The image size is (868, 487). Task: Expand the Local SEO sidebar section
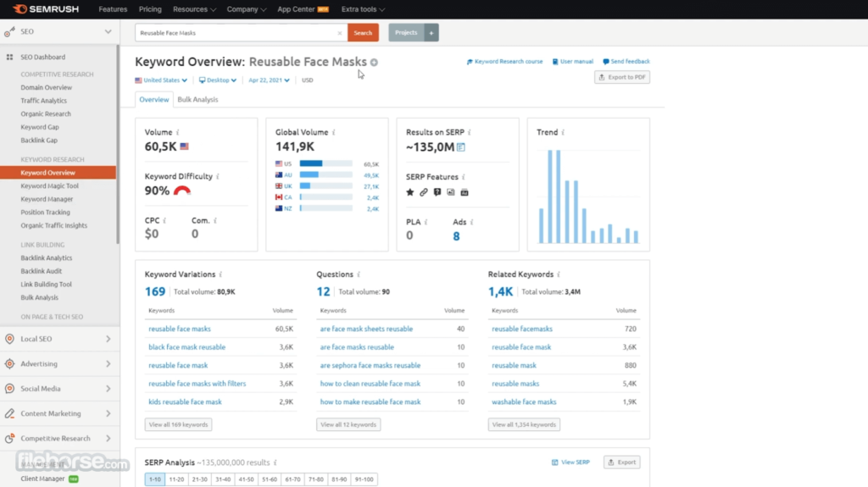pos(59,340)
